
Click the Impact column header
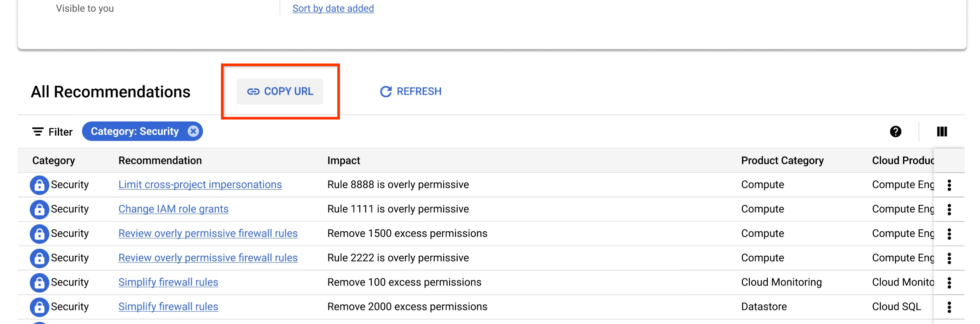tap(343, 161)
